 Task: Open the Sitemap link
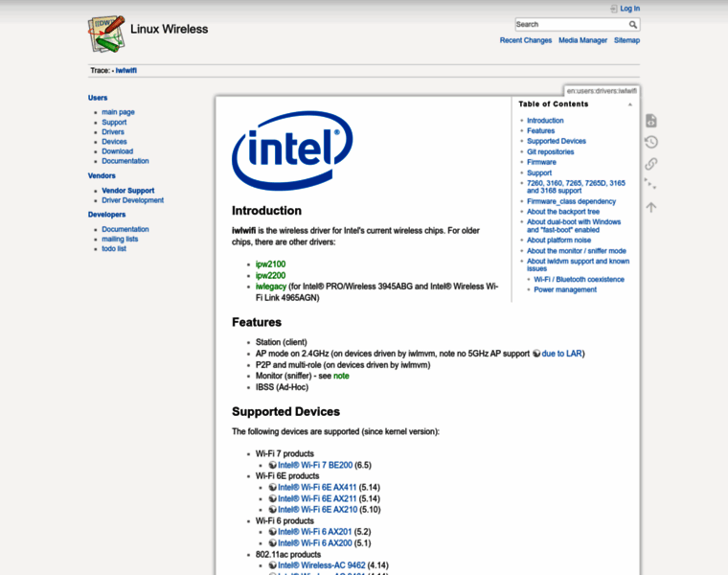coord(626,40)
